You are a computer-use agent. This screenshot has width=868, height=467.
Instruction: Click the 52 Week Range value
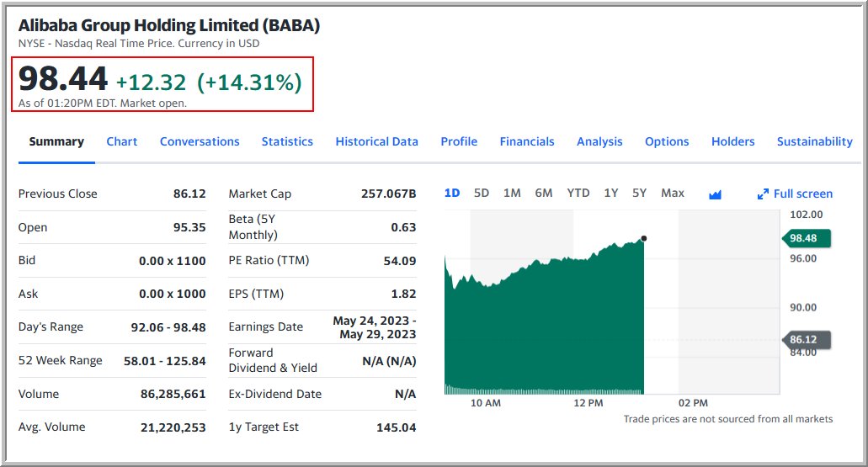pos(165,361)
